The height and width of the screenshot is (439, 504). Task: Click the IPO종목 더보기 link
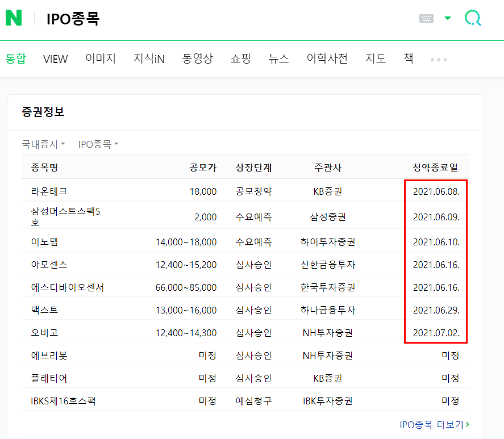tap(434, 425)
